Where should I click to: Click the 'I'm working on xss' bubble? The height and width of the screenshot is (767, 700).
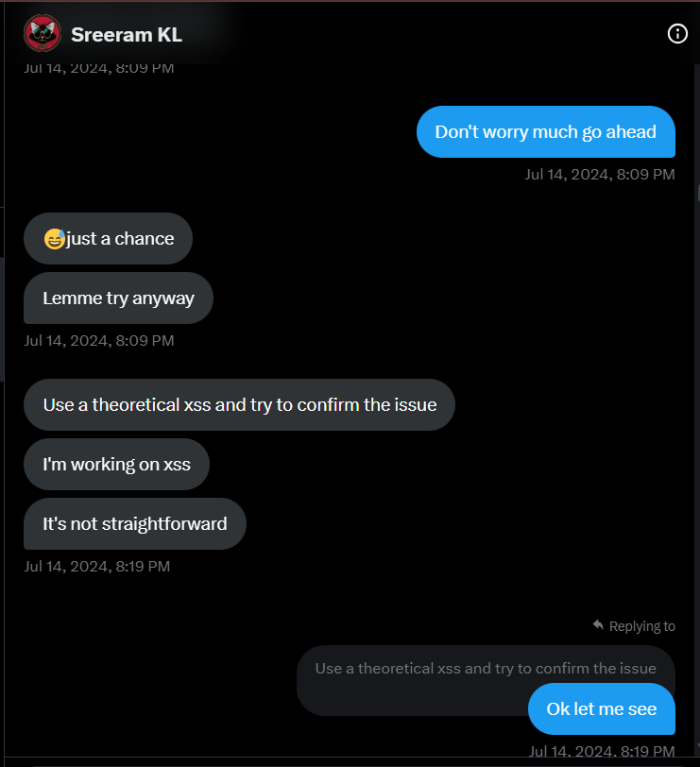pos(116,464)
